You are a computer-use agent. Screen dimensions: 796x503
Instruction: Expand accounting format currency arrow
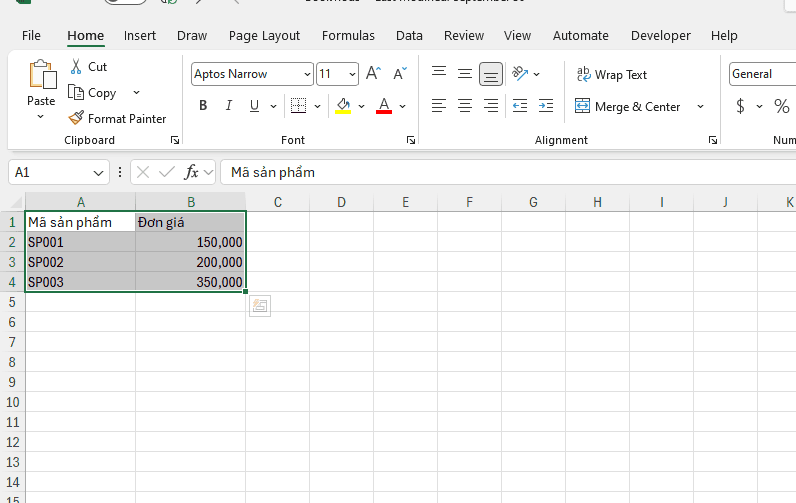[759, 106]
